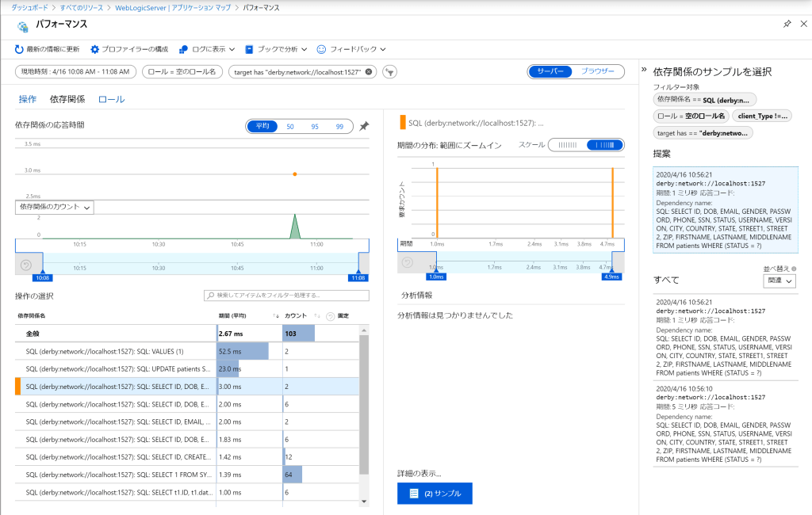The width and height of the screenshot is (812, 515).
Task: Switch the view toggle to ブラウザー
Action: pyautogui.click(x=597, y=71)
